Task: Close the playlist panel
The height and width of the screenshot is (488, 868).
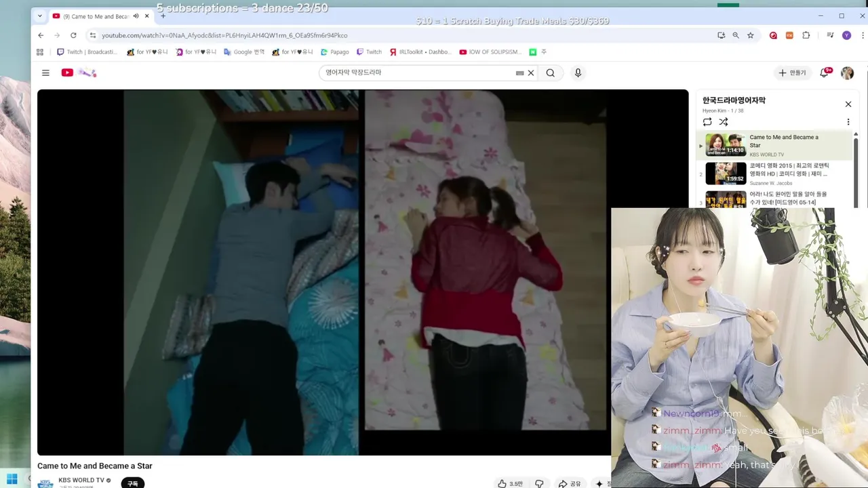Action: point(848,104)
